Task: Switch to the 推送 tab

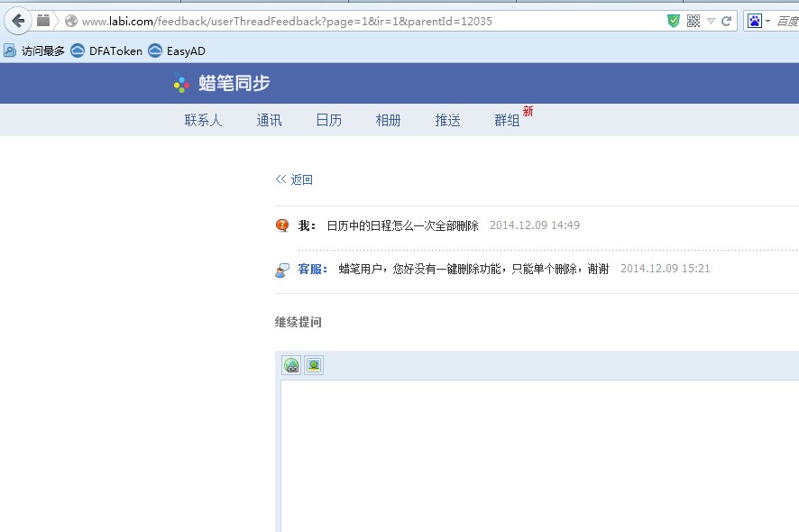Action: (448, 120)
